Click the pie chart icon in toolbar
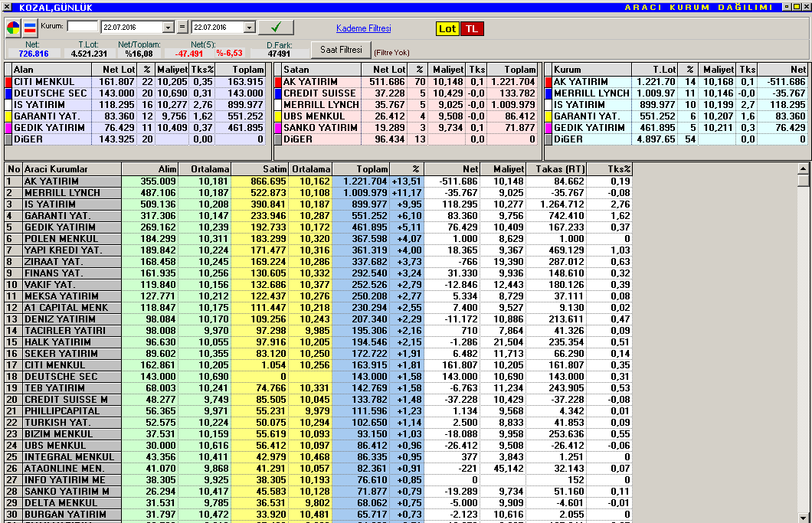The image size is (812, 523). (14, 28)
